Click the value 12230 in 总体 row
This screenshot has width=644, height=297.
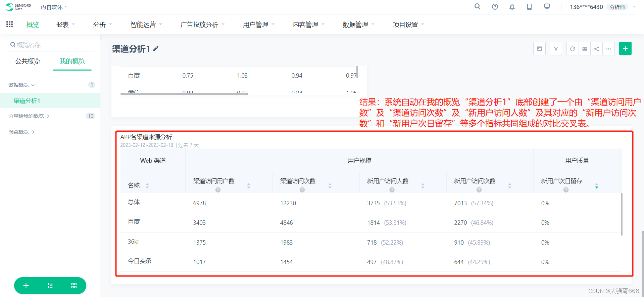288,203
